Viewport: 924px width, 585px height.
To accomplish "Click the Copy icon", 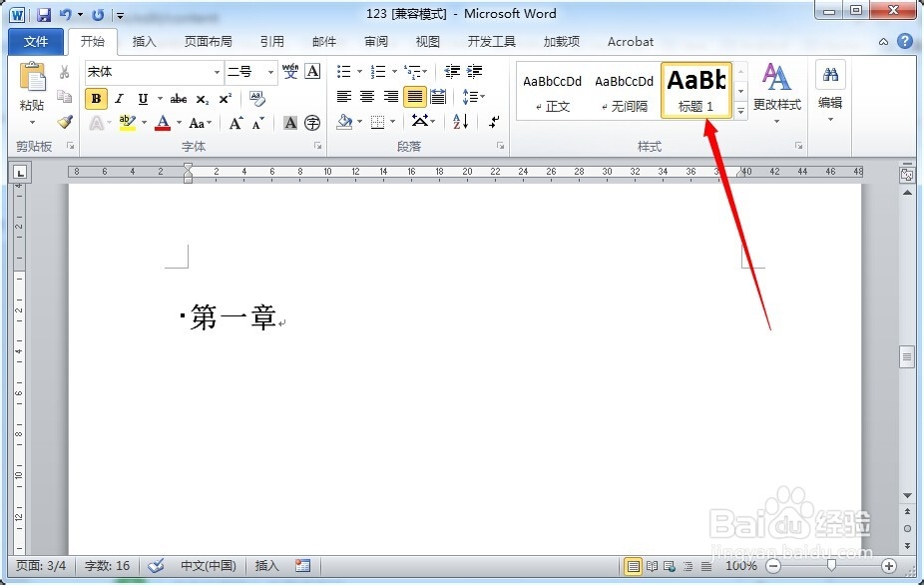I will pyautogui.click(x=65, y=97).
